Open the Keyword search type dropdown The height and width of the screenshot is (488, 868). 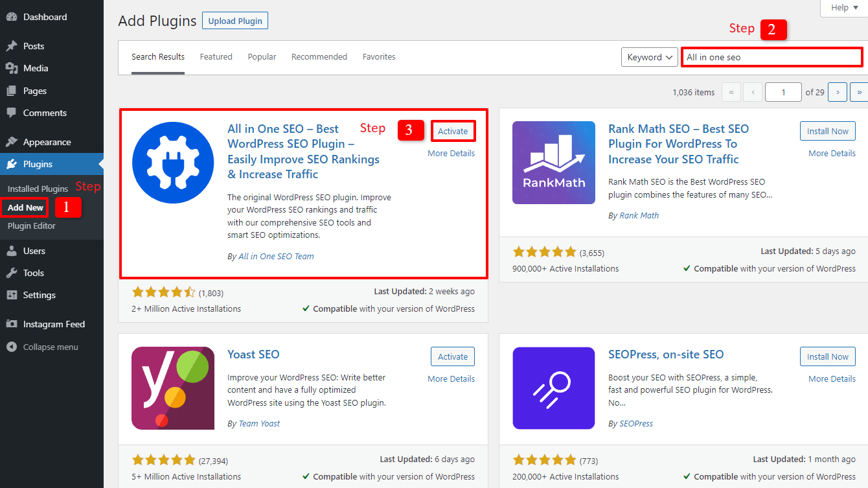650,57
